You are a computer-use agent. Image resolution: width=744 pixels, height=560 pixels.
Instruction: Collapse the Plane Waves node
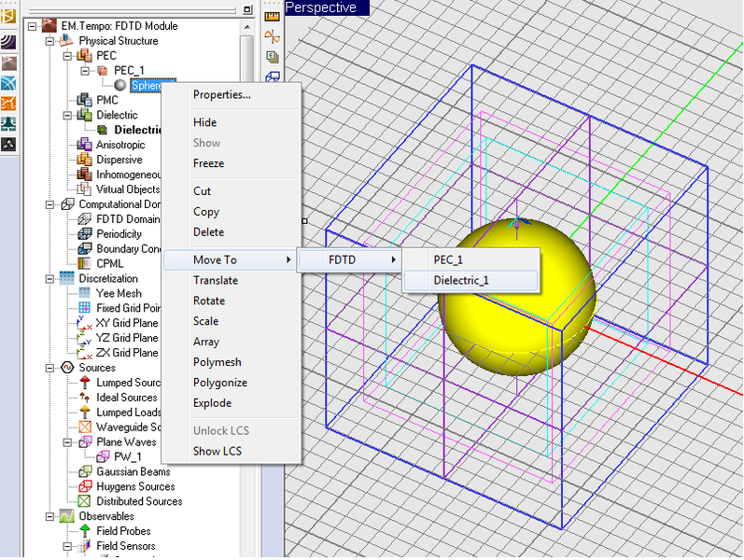tap(68, 442)
